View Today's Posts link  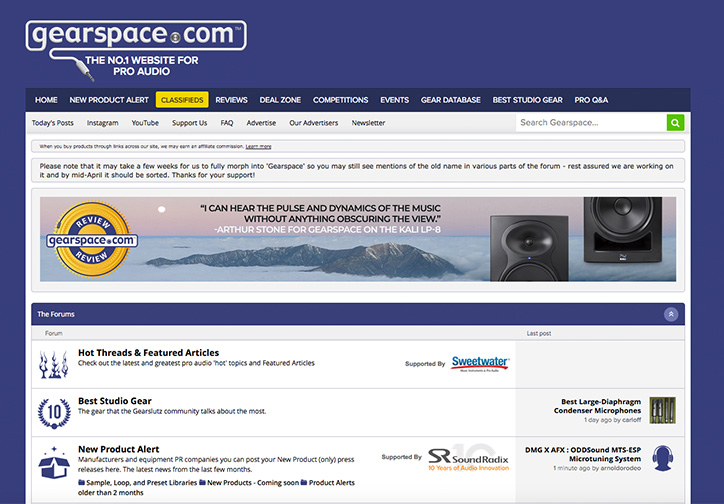pyautogui.click(x=53, y=123)
